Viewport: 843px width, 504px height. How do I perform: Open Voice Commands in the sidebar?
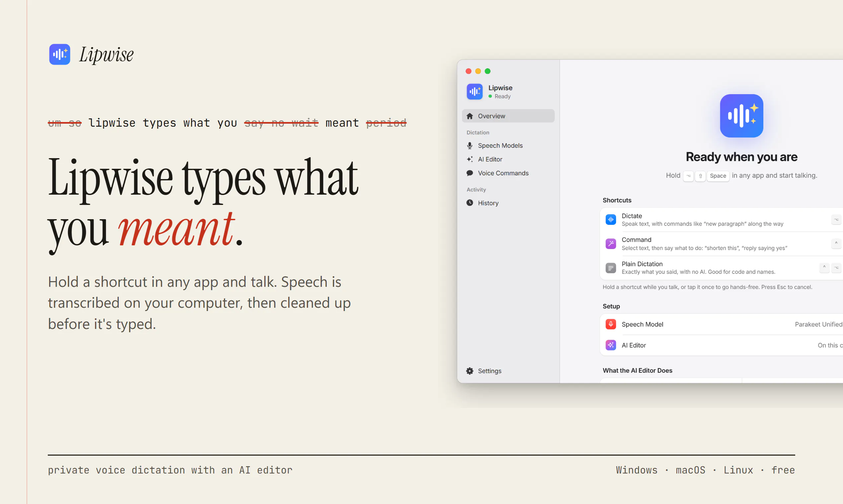coord(508,173)
